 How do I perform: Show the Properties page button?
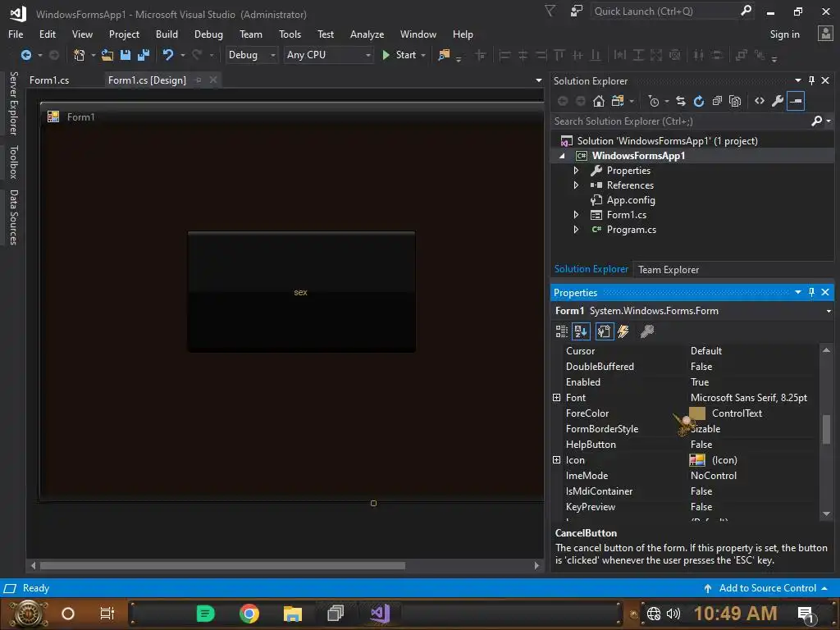tap(605, 331)
